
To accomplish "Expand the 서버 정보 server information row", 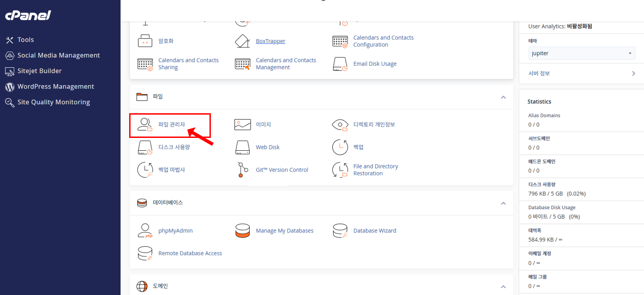I will (581, 74).
